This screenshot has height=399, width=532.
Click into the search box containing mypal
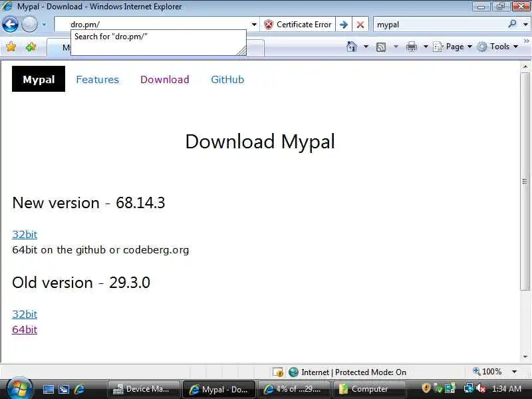[440, 25]
